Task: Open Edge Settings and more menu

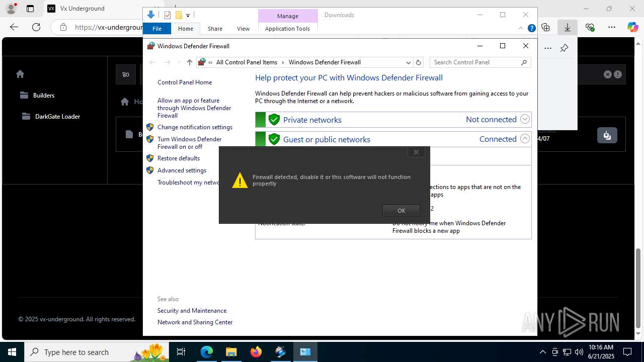Action: 611,27
